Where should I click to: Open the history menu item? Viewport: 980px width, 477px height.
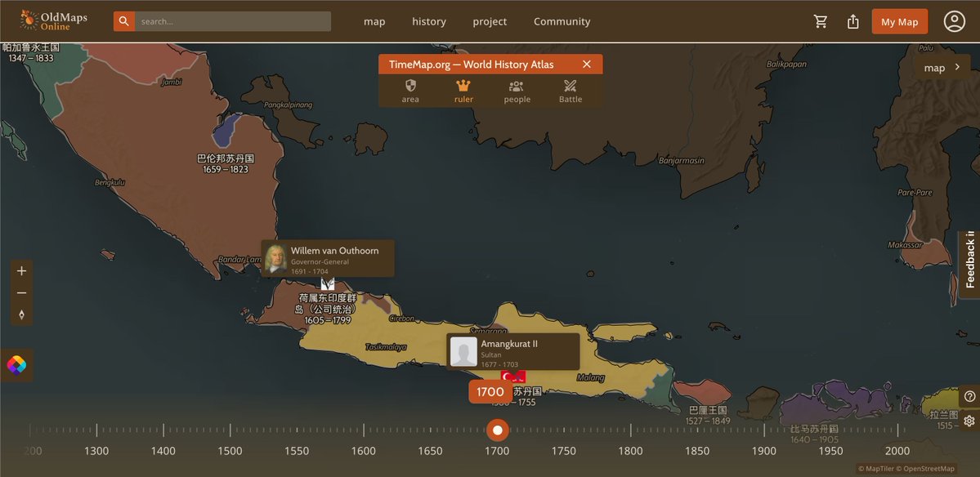(429, 22)
